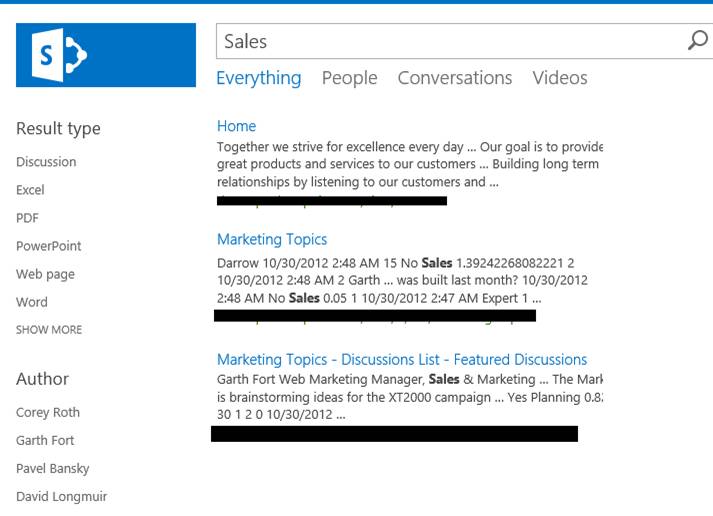This screenshot has height=516, width=713.
Task: Filter by author Garth Fort
Action: pos(45,440)
